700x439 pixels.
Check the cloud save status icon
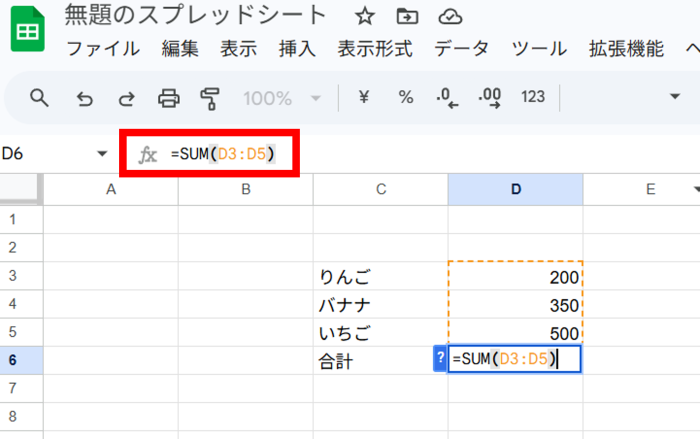pyautogui.click(x=450, y=16)
